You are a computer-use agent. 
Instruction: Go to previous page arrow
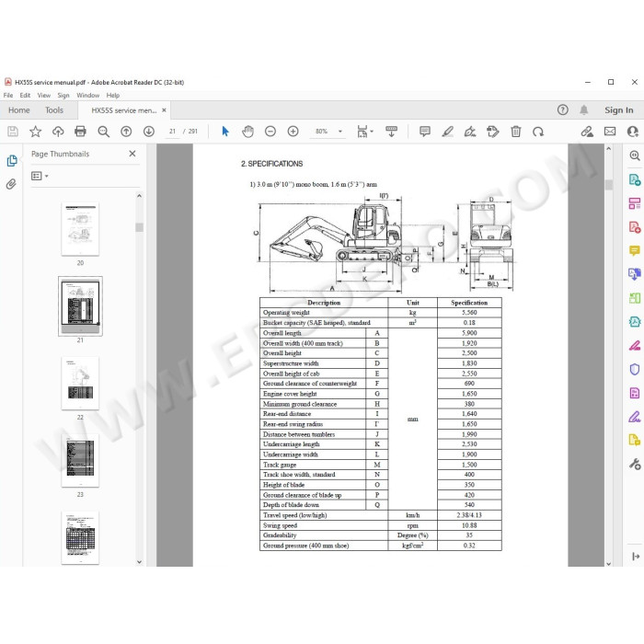[x=126, y=132]
